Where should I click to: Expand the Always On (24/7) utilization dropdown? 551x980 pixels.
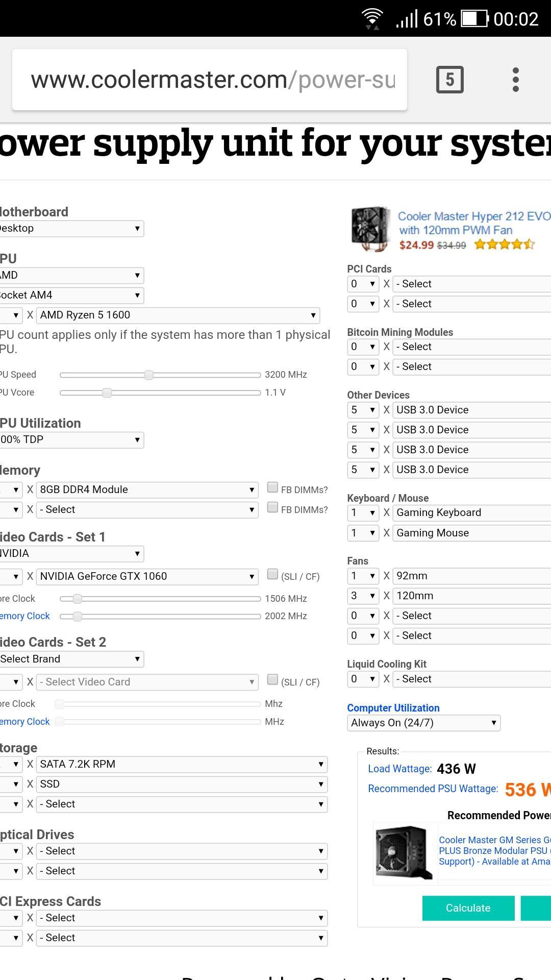tap(423, 723)
